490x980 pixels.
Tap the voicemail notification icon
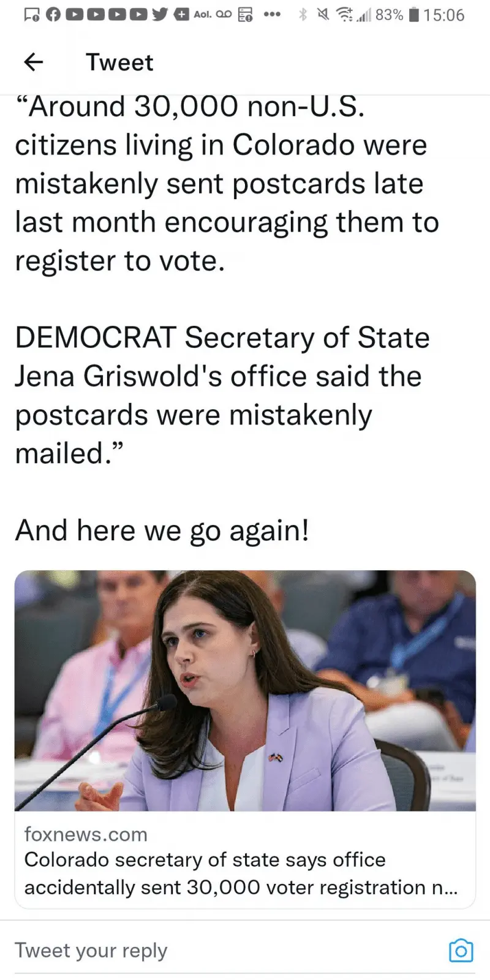pyautogui.click(x=224, y=15)
